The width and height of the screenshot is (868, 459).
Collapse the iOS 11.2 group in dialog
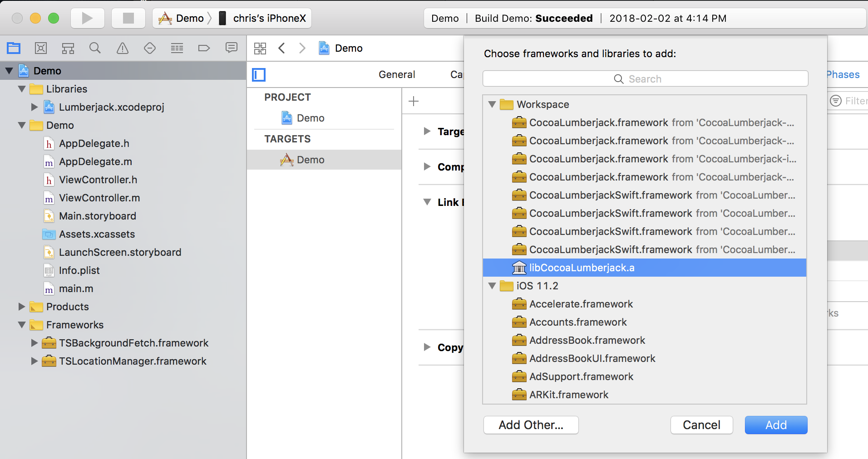click(x=492, y=286)
